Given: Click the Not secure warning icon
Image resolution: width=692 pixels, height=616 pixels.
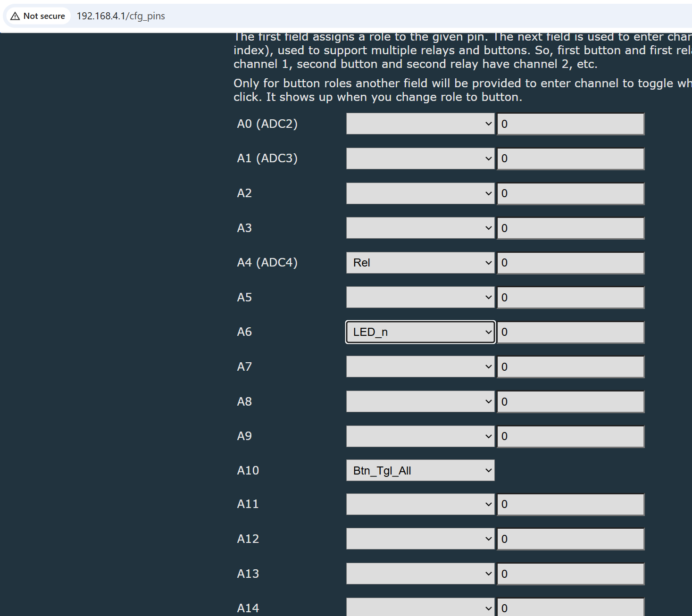Looking at the screenshot, I should (x=15, y=16).
